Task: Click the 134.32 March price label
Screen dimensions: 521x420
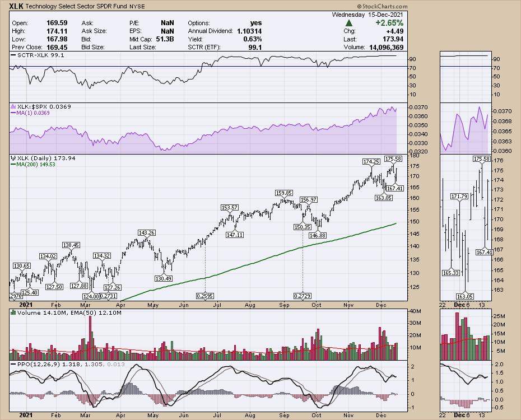Action: 101,256
